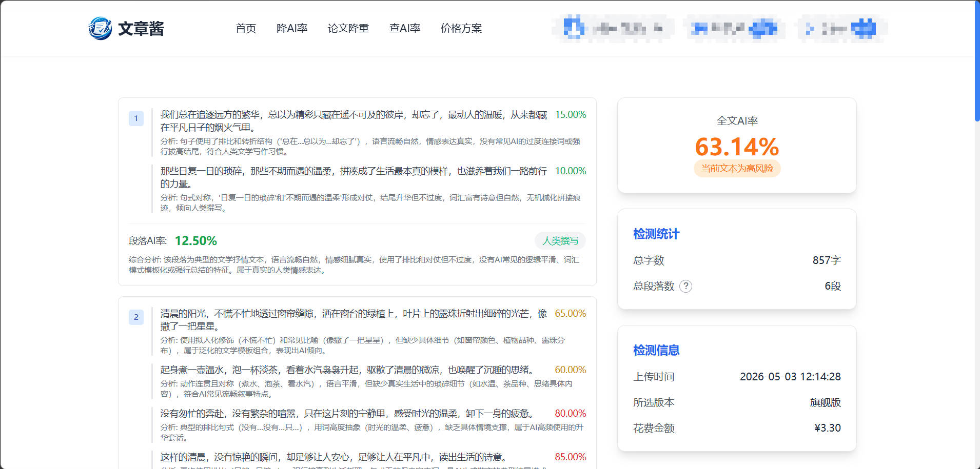
Task: Click the 15.00% sentence score
Action: [x=571, y=114]
